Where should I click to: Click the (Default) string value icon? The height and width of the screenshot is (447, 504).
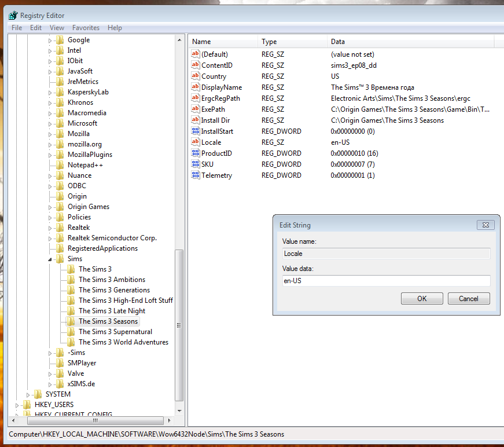coord(196,54)
